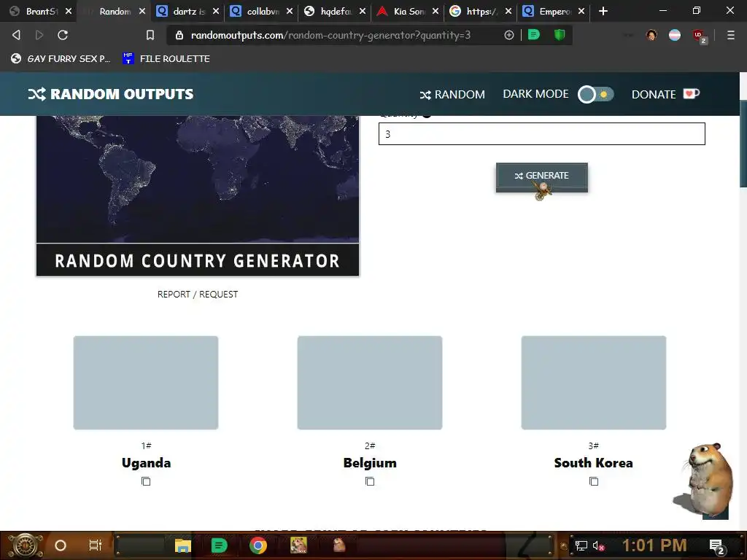Open a new tab with the plus icon
Screen dimensions: 747x560
603,11
